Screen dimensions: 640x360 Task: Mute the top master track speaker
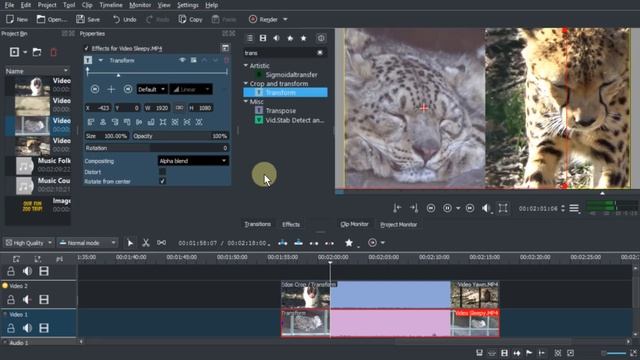(27, 271)
